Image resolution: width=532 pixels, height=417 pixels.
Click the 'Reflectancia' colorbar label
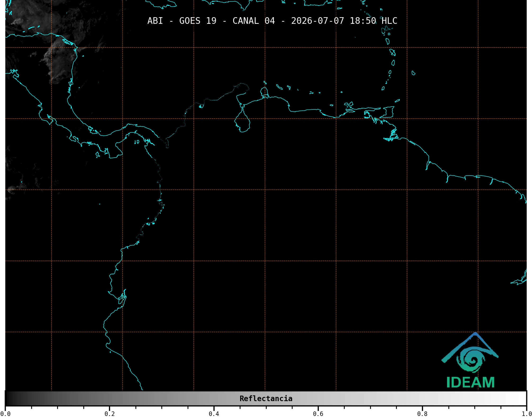click(x=266, y=398)
